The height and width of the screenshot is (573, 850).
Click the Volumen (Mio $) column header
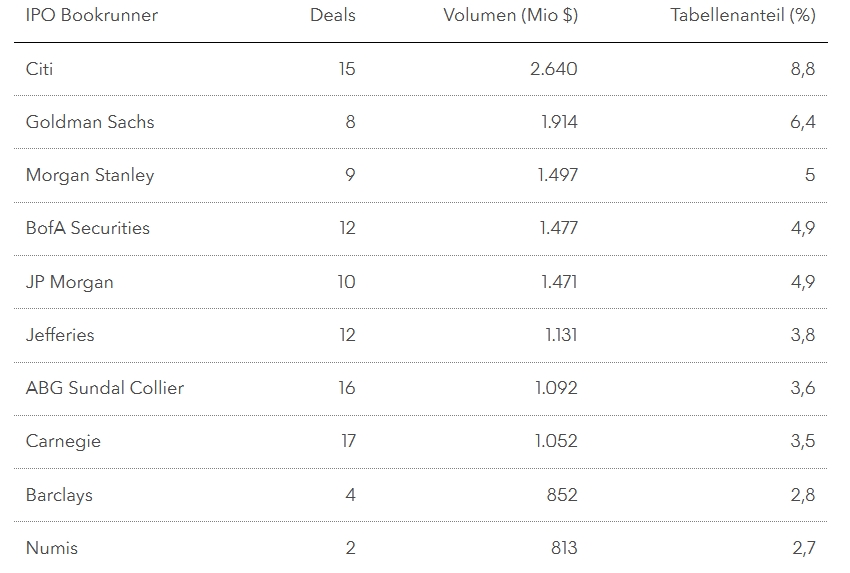[510, 15]
